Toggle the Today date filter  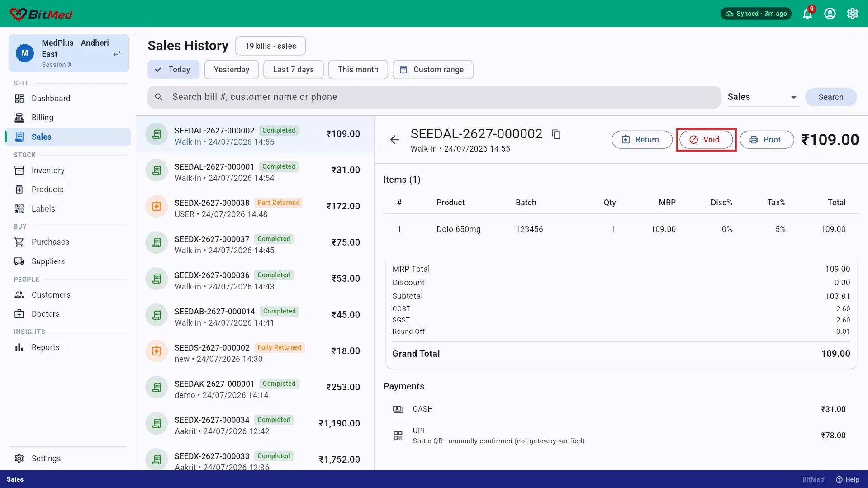173,70
